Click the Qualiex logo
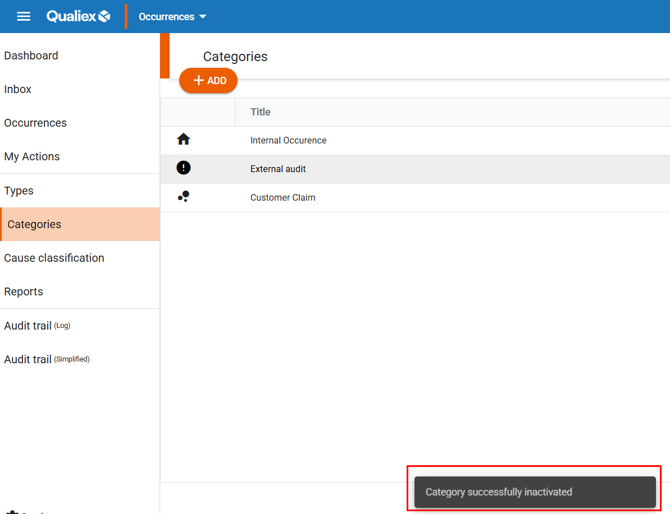The height and width of the screenshot is (514, 670). click(x=78, y=16)
